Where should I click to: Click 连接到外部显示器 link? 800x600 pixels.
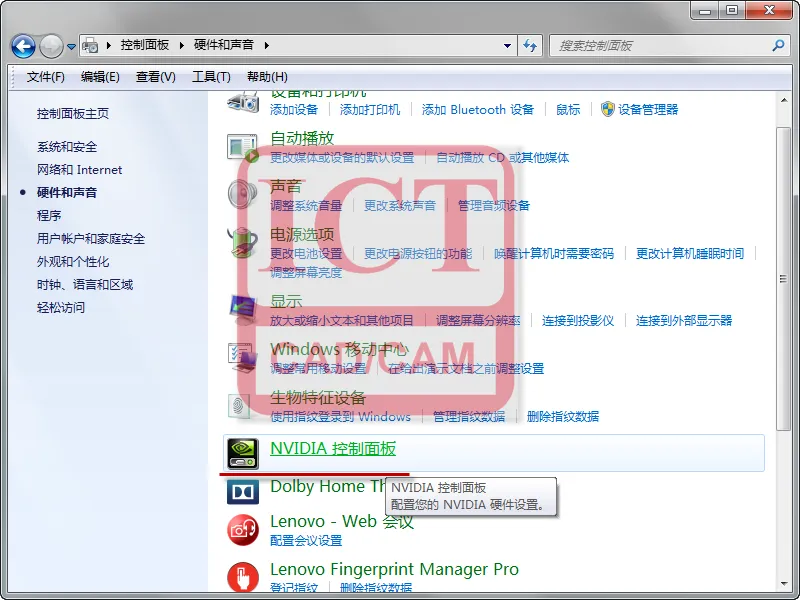pos(684,320)
